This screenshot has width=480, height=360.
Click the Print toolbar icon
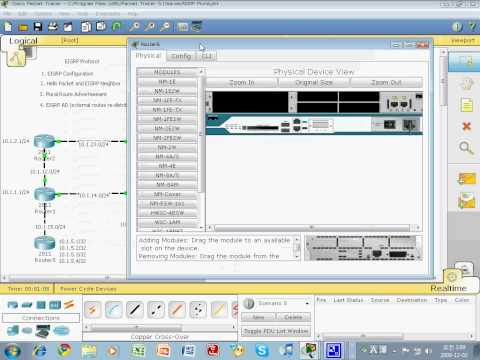coord(53,27)
